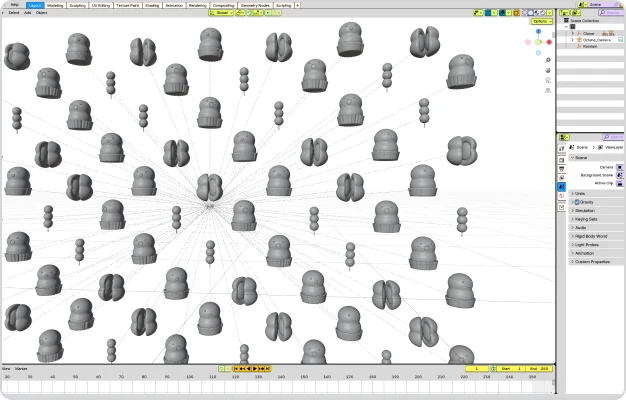Screen dimensions: 626x400
Task: Expand the Octane_Camera item in the outliner
Action: 573,40
